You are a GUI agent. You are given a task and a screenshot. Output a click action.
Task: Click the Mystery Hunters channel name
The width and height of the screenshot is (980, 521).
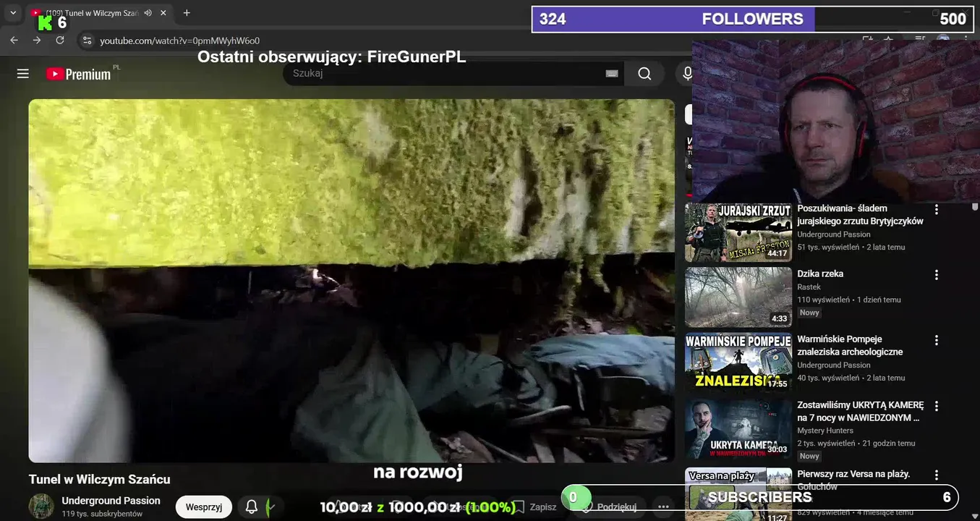825,431
